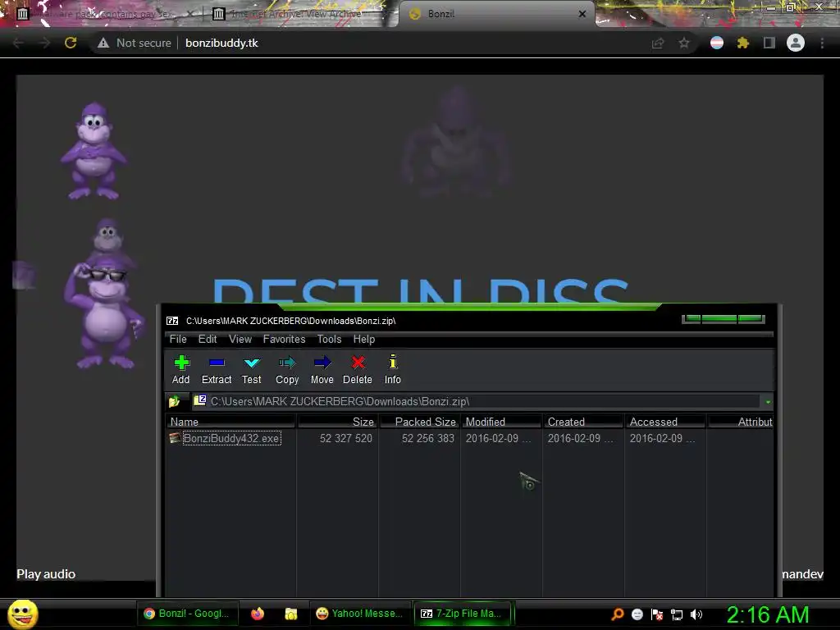Click top purple Bonzi gorilla image
Image resolution: width=840 pixels, height=630 pixels.
coord(94,151)
